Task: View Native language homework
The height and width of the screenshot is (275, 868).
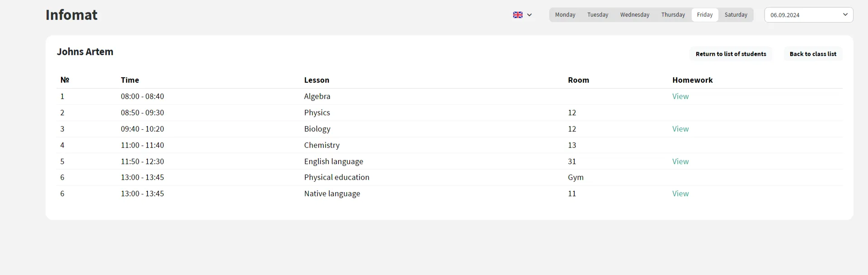Action: point(680,194)
